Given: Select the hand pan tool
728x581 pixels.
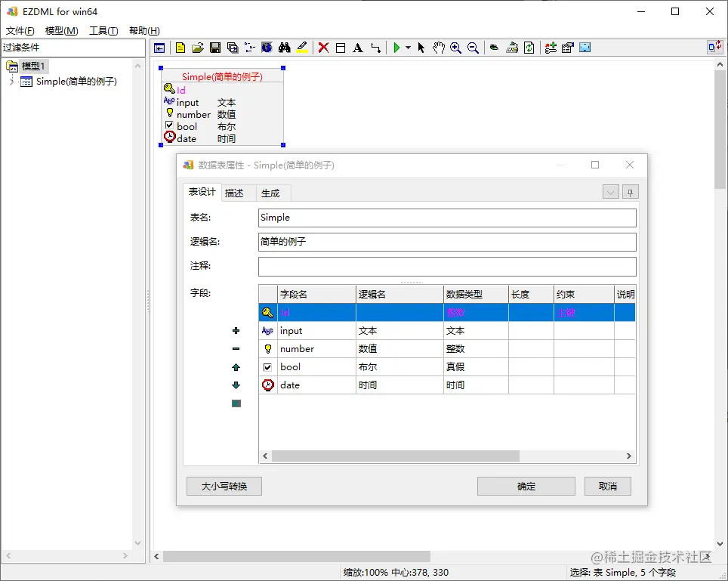Looking at the screenshot, I should 439,48.
